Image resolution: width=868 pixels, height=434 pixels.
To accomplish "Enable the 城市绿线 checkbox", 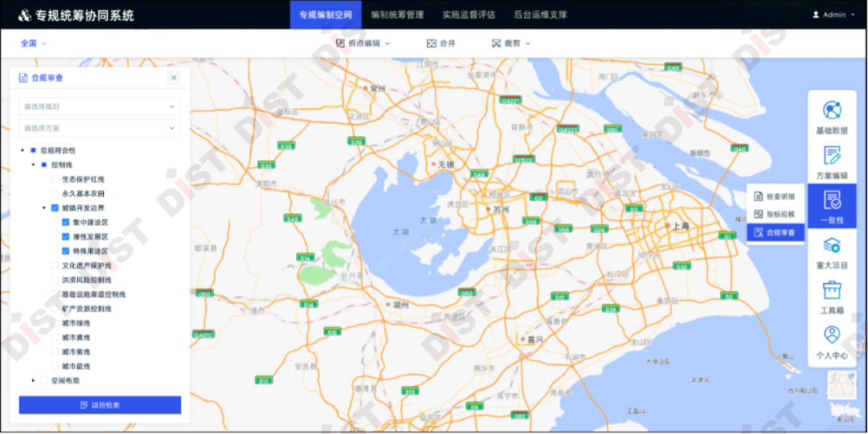I will click(x=55, y=323).
